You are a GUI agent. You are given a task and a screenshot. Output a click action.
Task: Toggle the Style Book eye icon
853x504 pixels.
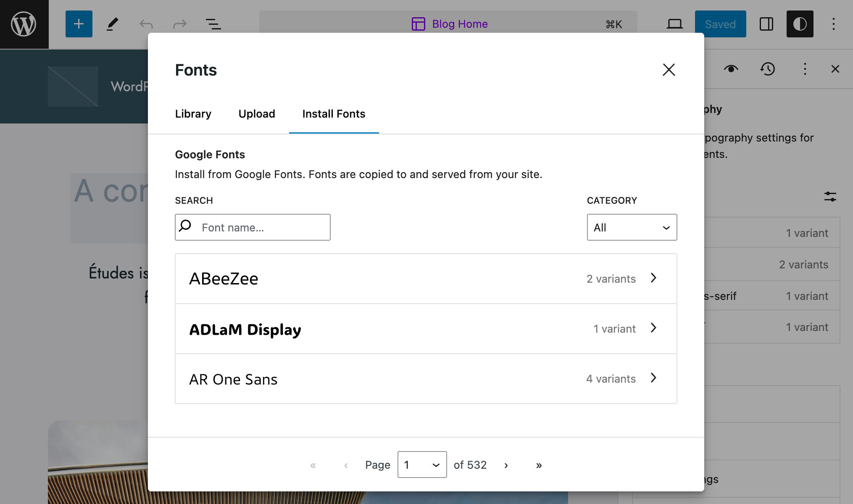click(731, 69)
